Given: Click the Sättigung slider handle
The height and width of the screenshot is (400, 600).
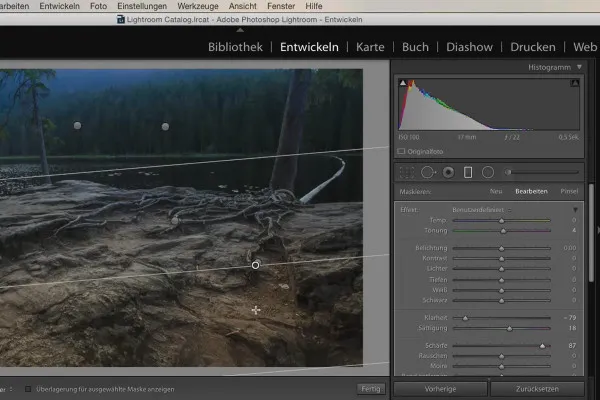Looking at the screenshot, I should (x=509, y=328).
